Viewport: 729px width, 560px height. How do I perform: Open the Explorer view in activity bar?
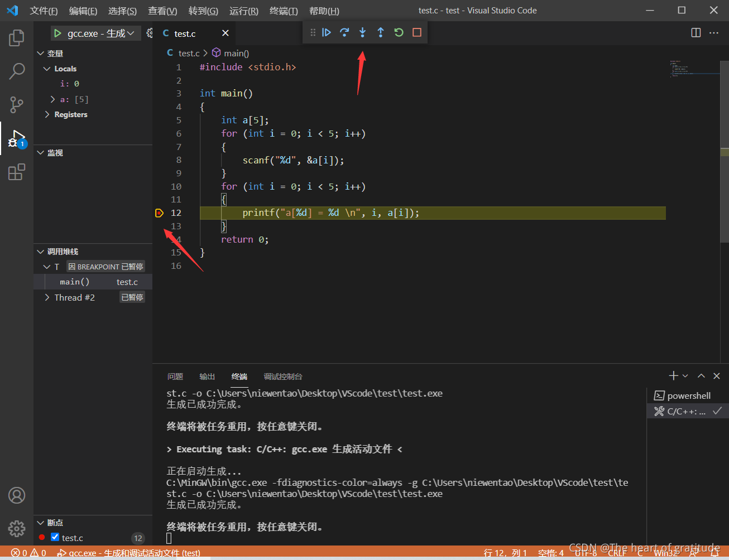(x=17, y=38)
